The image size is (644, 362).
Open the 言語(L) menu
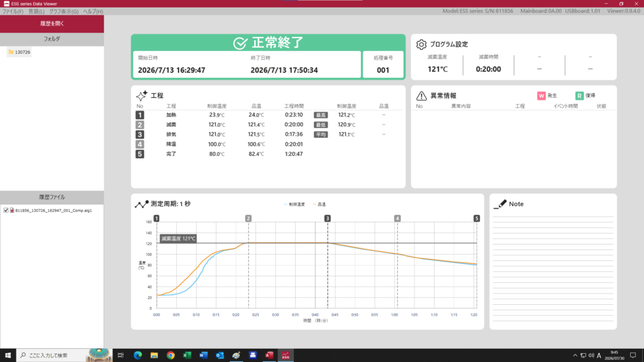tap(36, 11)
